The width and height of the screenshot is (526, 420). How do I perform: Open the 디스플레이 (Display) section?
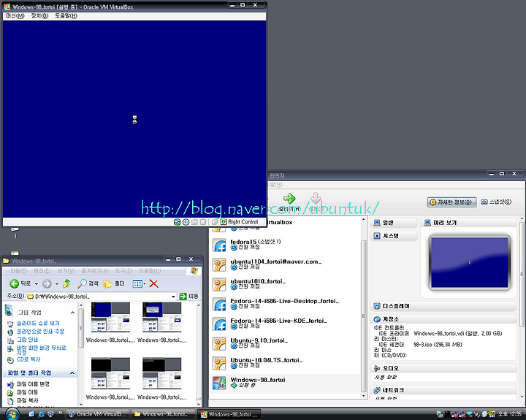click(443, 306)
